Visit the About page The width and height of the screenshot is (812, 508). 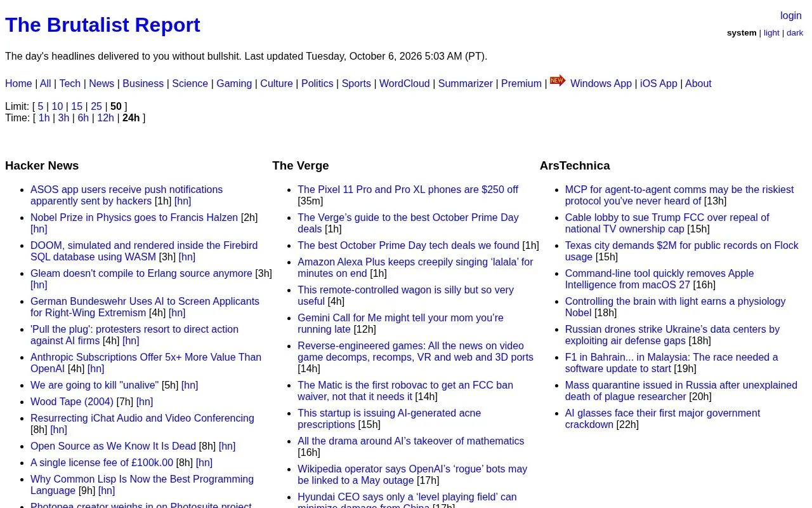(x=698, y=84)
